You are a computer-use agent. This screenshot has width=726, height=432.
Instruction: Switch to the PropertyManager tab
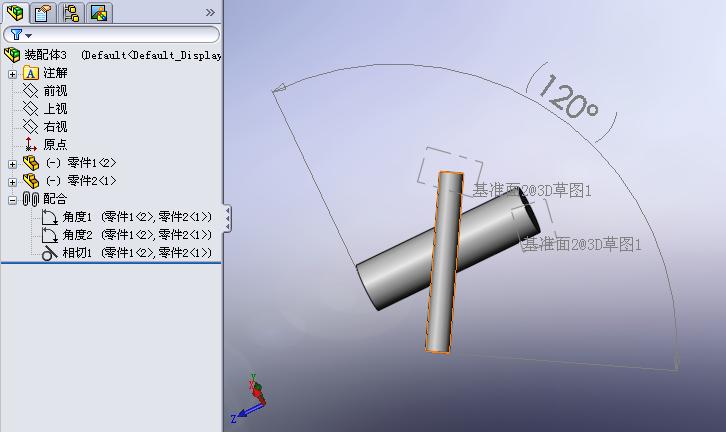(43, 13)
